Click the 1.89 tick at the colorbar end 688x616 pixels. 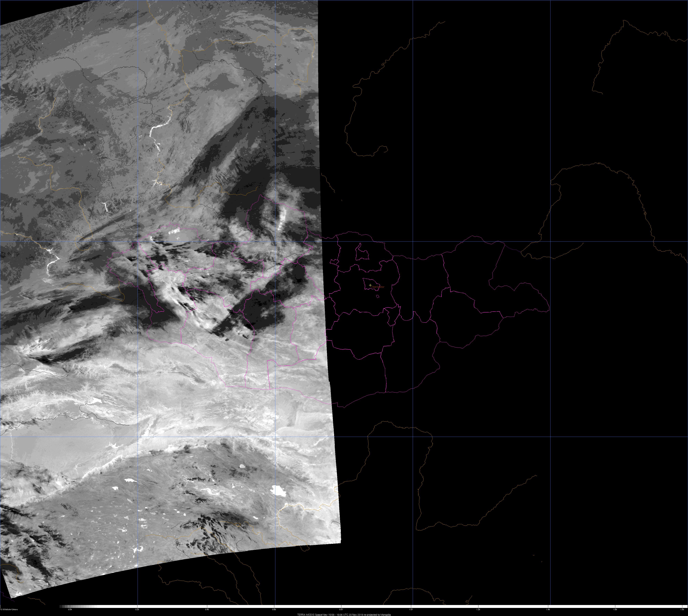coord(682,610)
